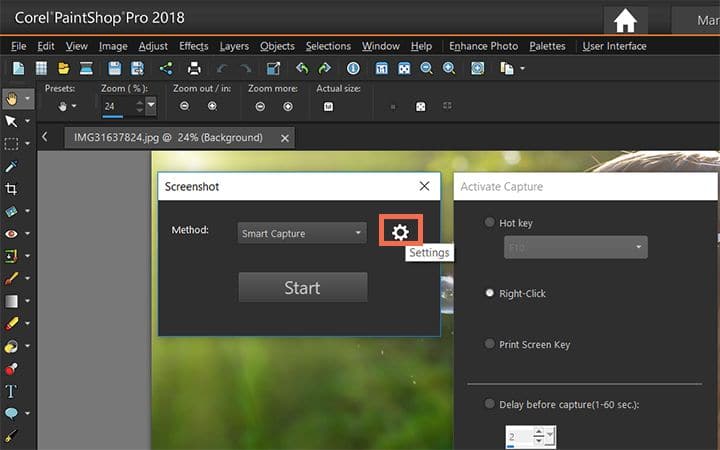720x450 pixels.
Task: Open the Effects menu
Action: point(193,46)
